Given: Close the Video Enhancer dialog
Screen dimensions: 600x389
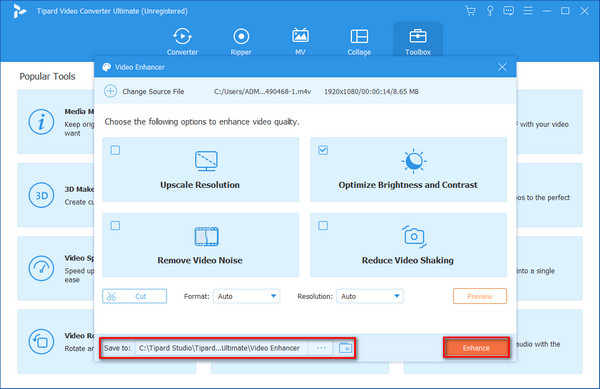Looking at the screenshot, I should pos(502,67).
